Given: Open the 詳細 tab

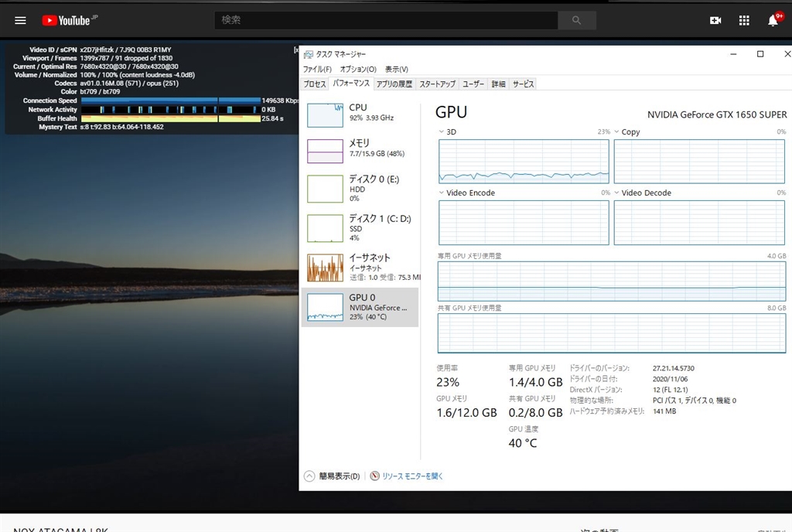Looking at the screenshot, I should (x=499, y=84).
